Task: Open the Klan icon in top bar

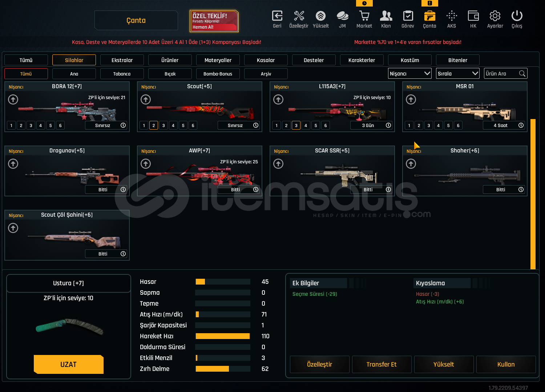Action: click(x=386, y=16)
